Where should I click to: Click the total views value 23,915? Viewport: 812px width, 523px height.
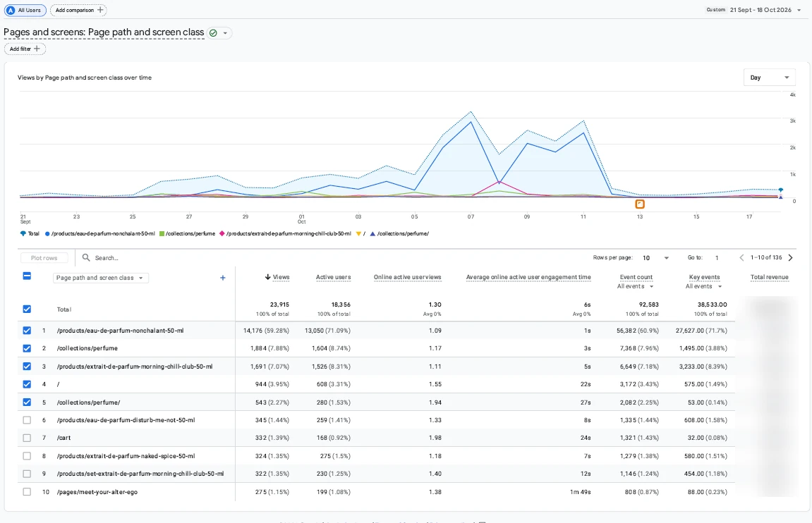point(279,304)
